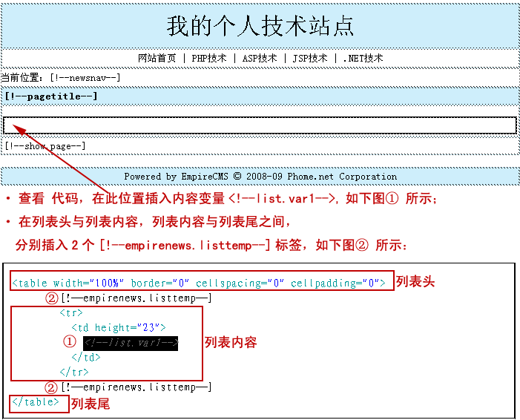Click the 网站首页 navigation link
This screenshot has width=520, height=420.
(157, 58)
